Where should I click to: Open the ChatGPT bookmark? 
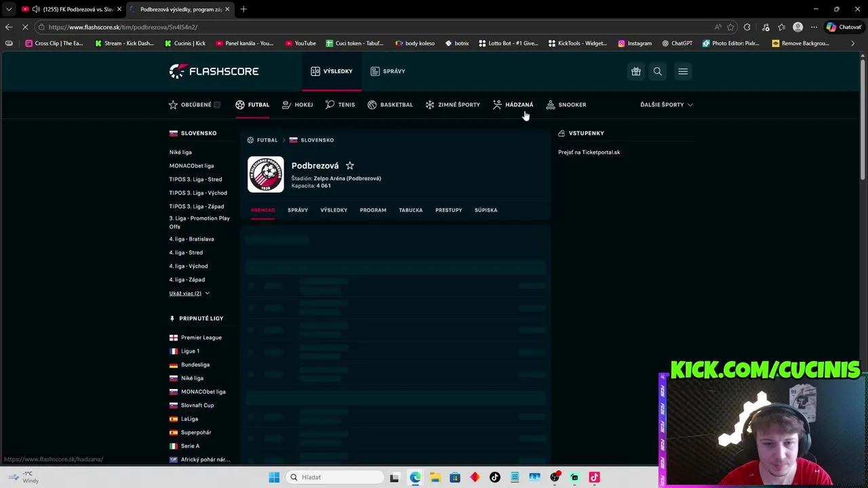pos(676,43)
